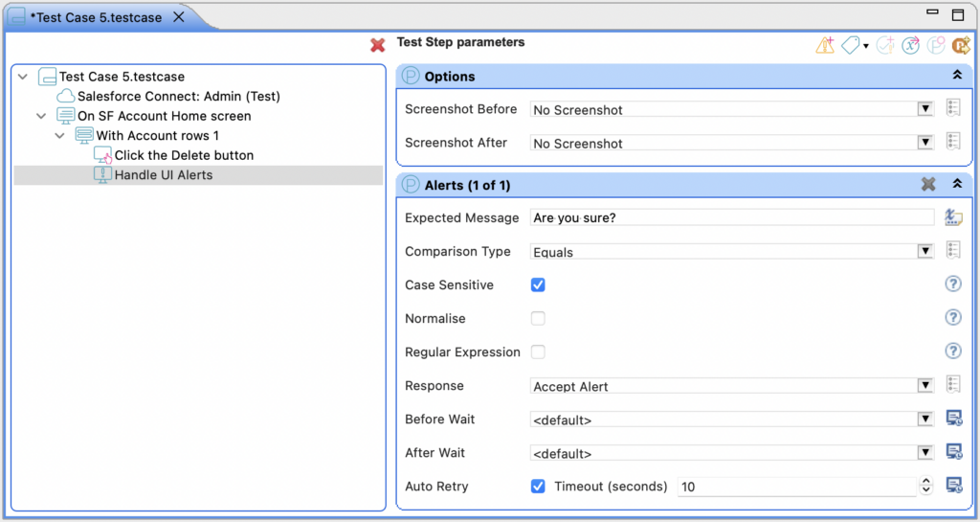Open help for Case Sensitive
Screen dimensions: 980x522
(953, 284)
